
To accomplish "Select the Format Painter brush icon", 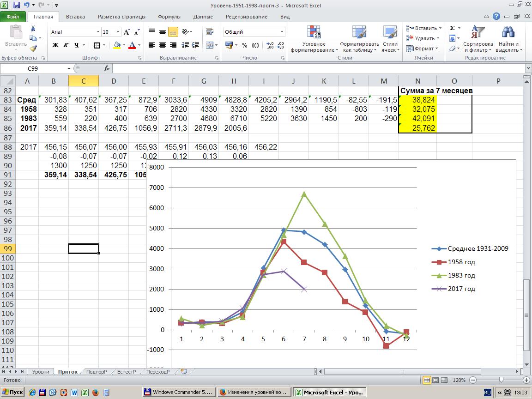I will click(33, 48).
